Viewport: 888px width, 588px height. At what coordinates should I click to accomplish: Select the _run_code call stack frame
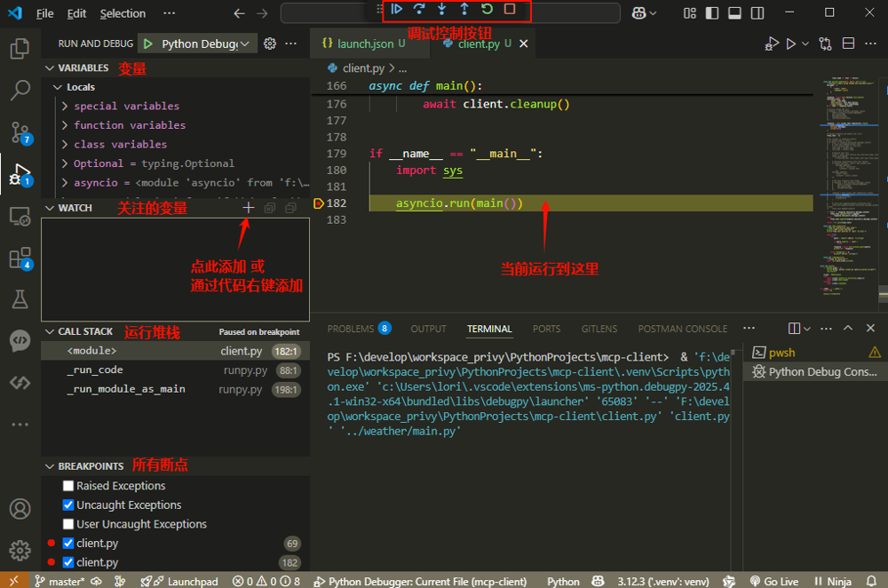(95, 370)
